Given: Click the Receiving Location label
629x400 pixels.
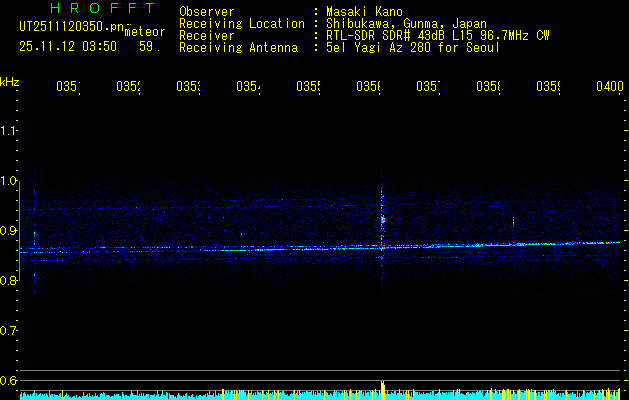Looking at the screenshot, I should click(x=242, y=24).
